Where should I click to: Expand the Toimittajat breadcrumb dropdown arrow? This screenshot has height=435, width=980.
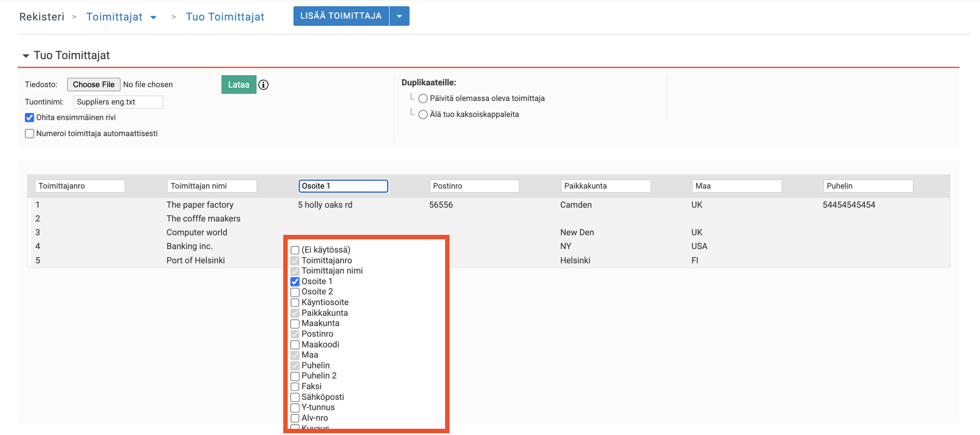(153, 17)
